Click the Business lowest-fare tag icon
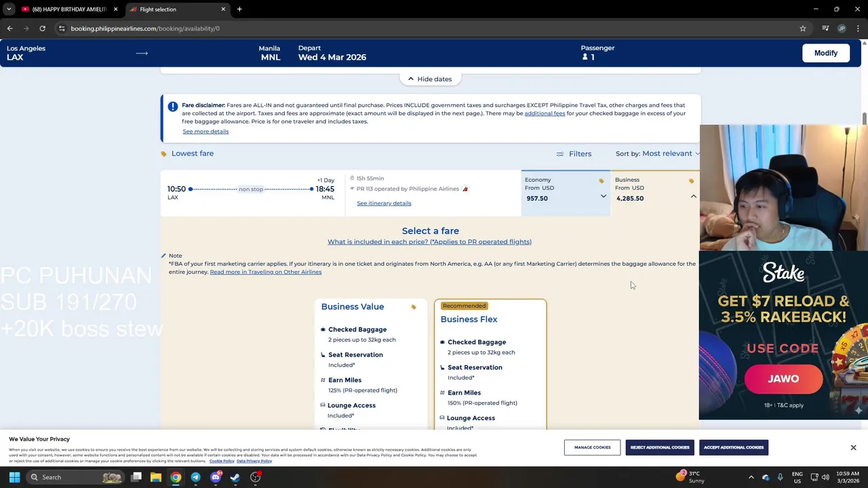This screenshot has height=488, width=868. point(691,181)
